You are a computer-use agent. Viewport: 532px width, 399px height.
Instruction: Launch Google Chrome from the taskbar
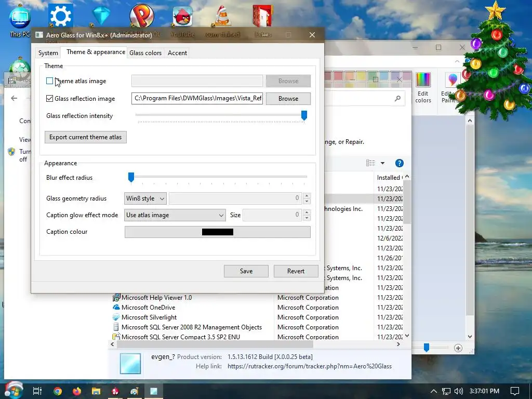point(58,391)
